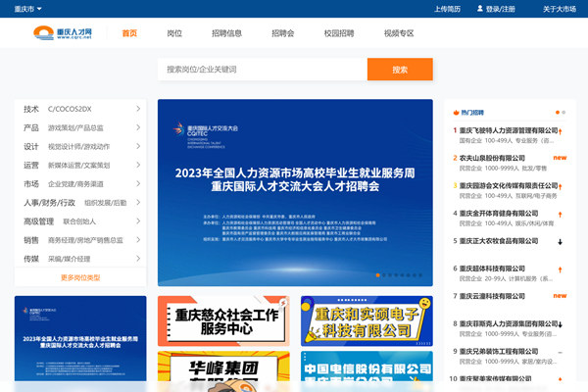Select the 首页 navigation tab

pyautogui.click(x=129, y=33)
